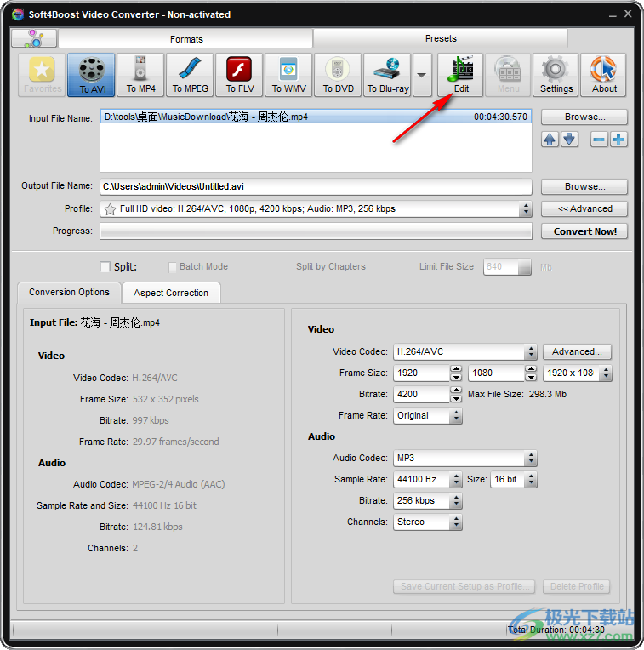Add input file with plus button

click(x=618, y=140)
